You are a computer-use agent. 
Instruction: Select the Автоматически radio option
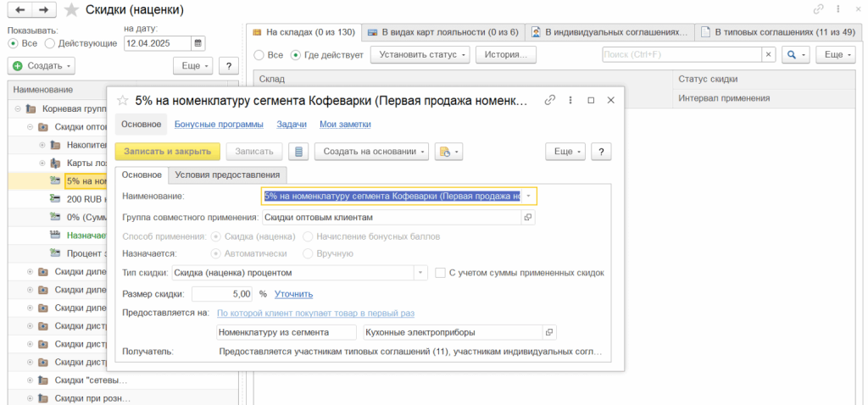coord(216,253)
